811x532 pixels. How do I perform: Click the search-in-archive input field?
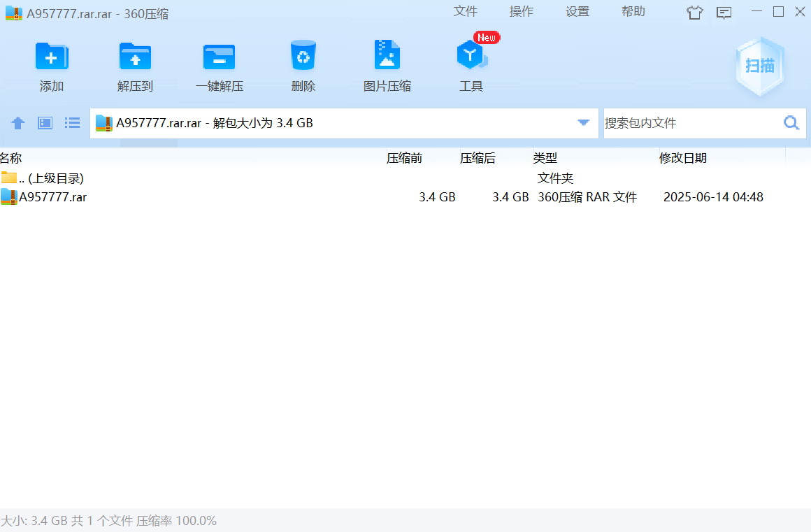pyautogui.click(x=689, y=123)
